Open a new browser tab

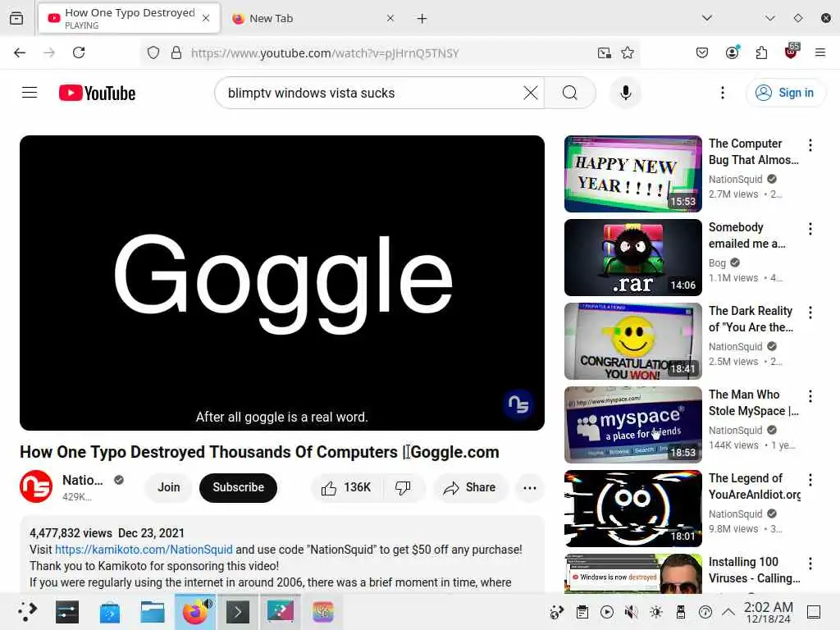pyautogui.click(x=422, y=19)
